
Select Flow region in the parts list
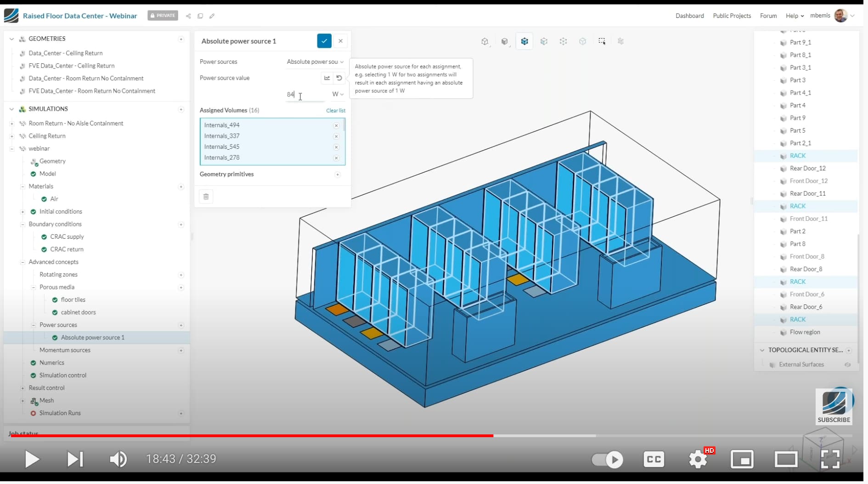coord(805,332)
